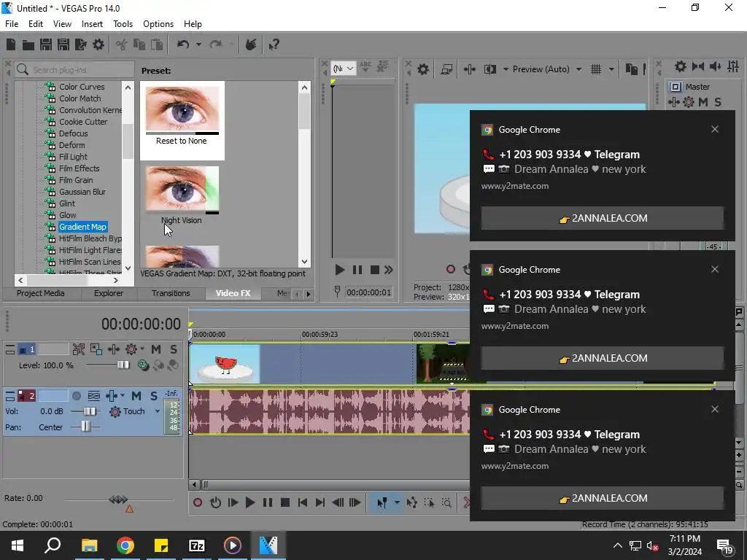Open the Touch automation mode dropdown
This screenshot has width=747, height=560.
coord(158,411)
